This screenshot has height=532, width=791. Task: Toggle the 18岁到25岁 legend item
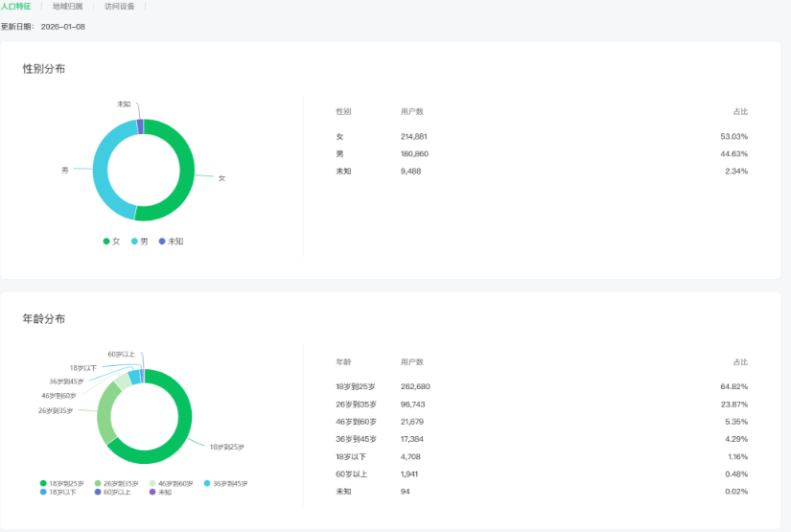62,483
